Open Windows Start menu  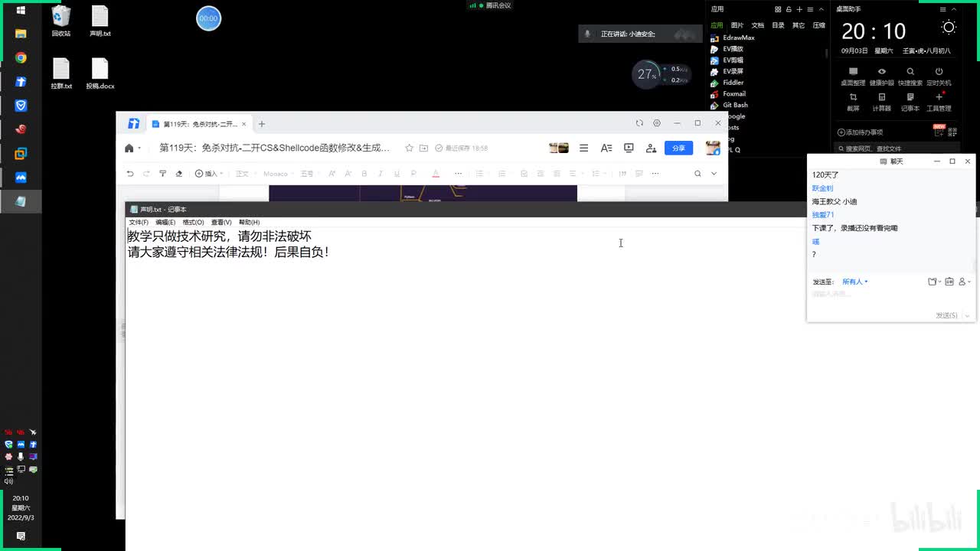[21, 10]
